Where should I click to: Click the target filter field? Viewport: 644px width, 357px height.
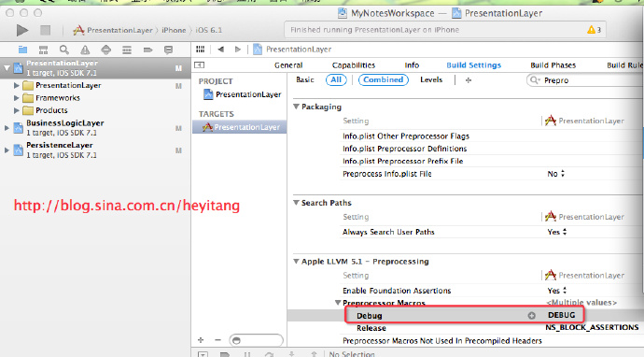click(x=257, y=340)
